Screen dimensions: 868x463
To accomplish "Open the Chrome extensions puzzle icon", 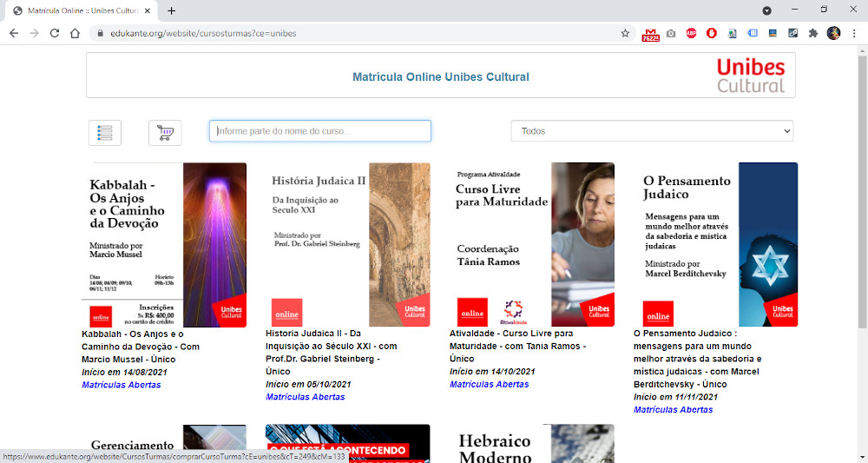I will (x=812, y=33).
